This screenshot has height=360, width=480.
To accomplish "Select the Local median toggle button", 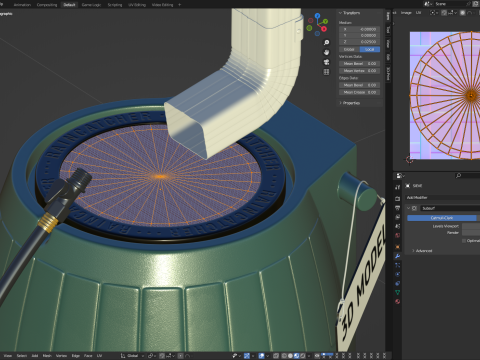I will point(370,49).
